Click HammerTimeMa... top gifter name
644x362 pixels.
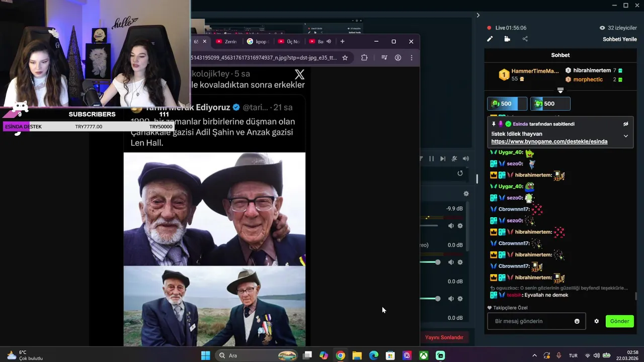click(535, 71)
